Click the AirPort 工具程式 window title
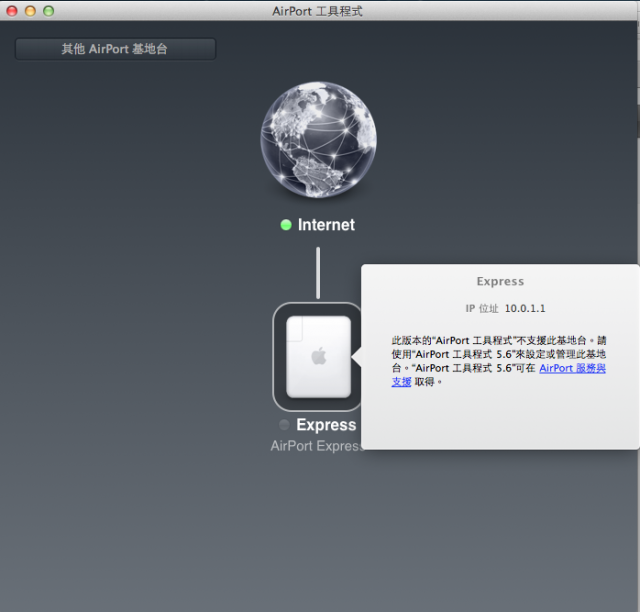This screenshot has height=612, width=640. (x=317, y=11)
